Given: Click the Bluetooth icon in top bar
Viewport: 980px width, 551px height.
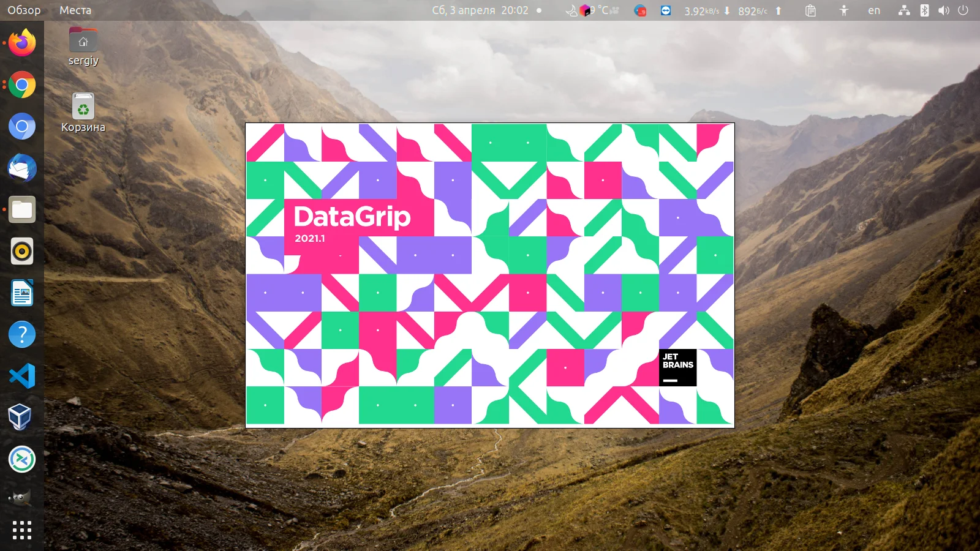Looking at the screenshot, I should click(x=924, y=10).
